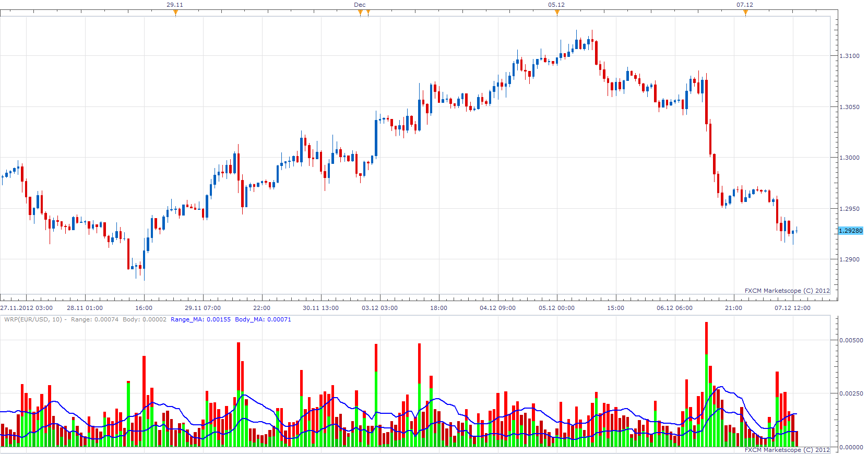Click the 1.2900 price axis label
Screen dimensions: 868x454
849,259
